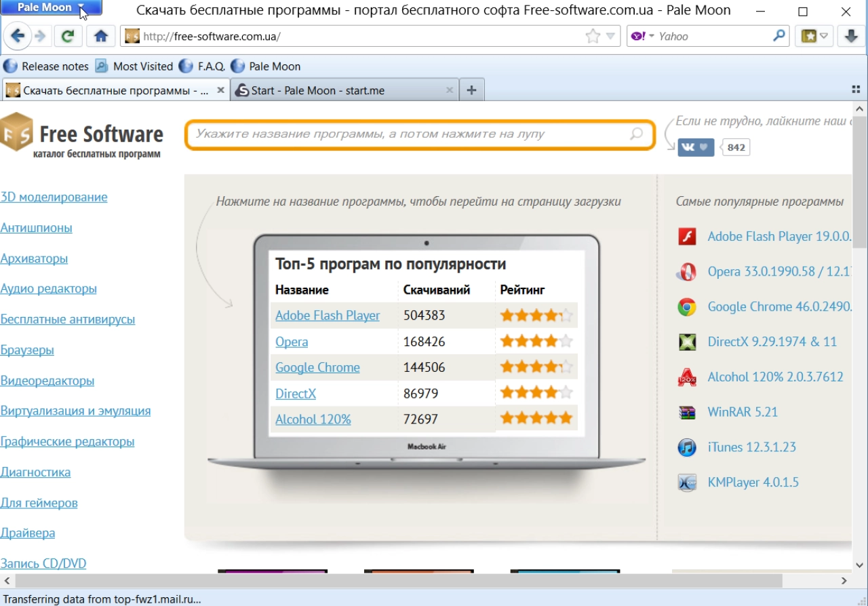Click the iTunes icon in popular list
The width and height of the screenshot is (868, 606).
tap(687, 448)
